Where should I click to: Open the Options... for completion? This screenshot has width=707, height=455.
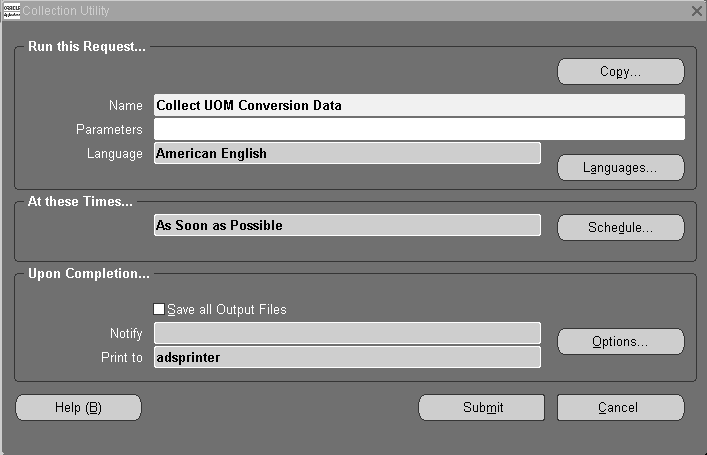pos(620,341)
